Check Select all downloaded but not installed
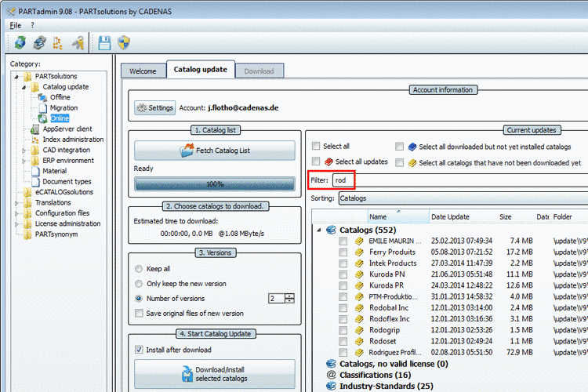 pyautogui.click(x=399, y=147)
